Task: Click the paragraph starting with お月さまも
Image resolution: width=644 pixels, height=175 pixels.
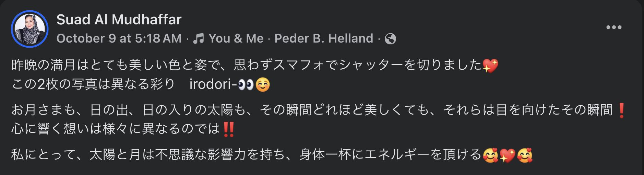Action: [x=309, y=110]
